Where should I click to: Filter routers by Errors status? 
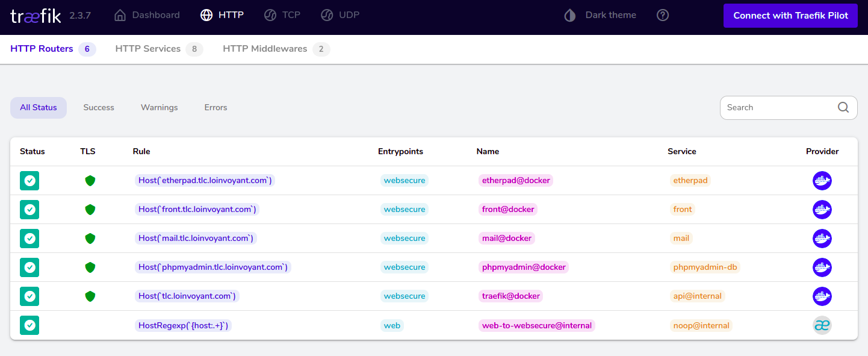click(x=215, y=108)
